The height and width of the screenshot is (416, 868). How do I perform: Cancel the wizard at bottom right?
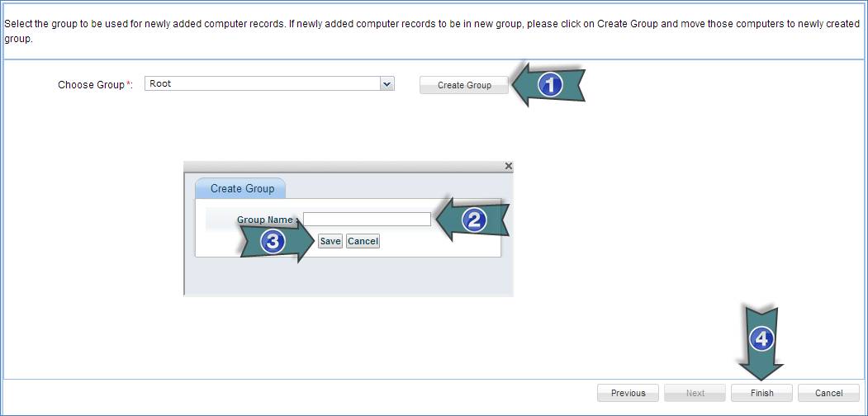(828, 393)
